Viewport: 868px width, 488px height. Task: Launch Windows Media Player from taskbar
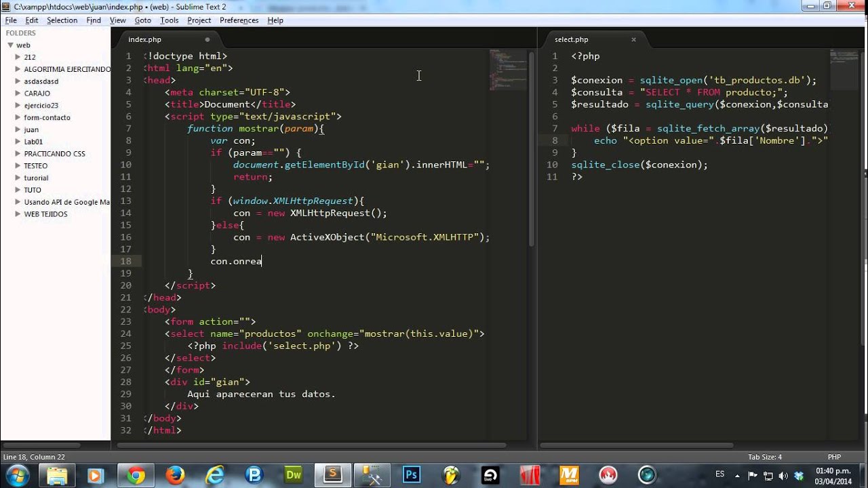point(96,474)
